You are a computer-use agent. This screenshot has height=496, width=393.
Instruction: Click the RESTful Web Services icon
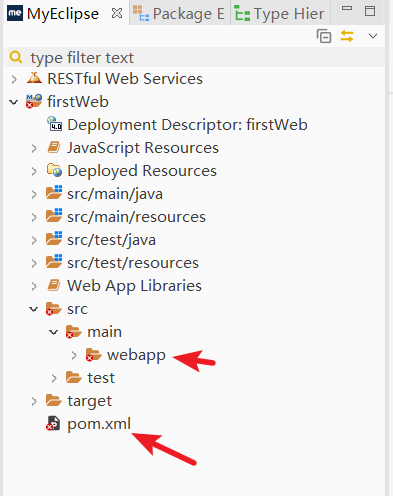pos(34,78)
